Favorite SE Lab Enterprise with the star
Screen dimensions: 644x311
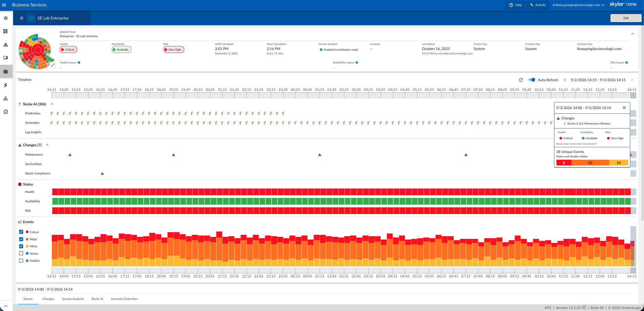(x=21, y=18)
